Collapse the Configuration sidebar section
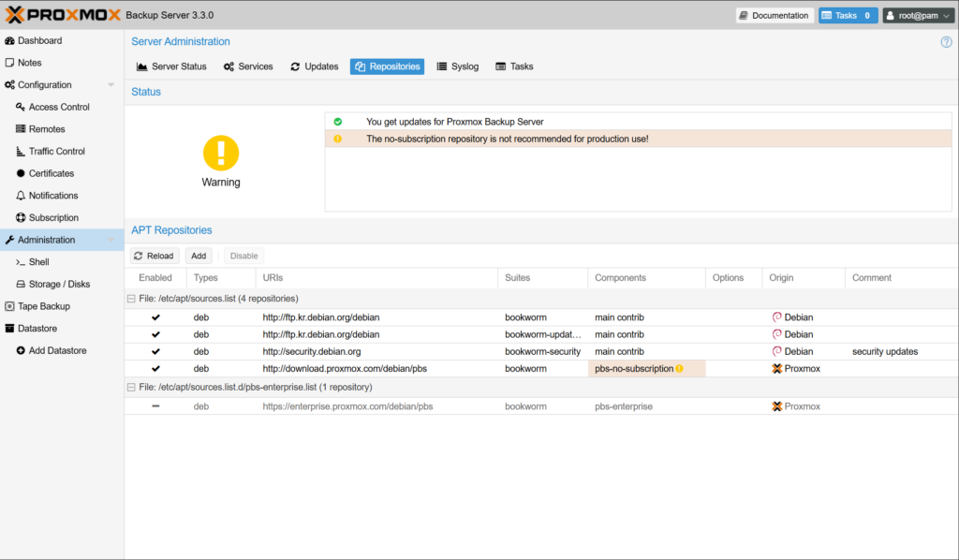 (111, 85)
